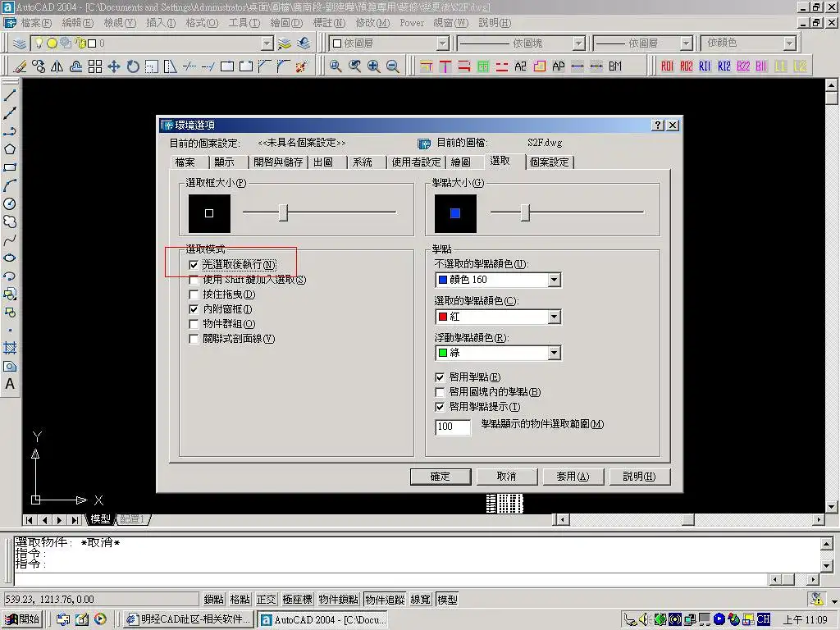Enable 關聯式剖面線 associative hatch checkbox
The height and width of the screenshot is (630, 840).
click(194, 339)
